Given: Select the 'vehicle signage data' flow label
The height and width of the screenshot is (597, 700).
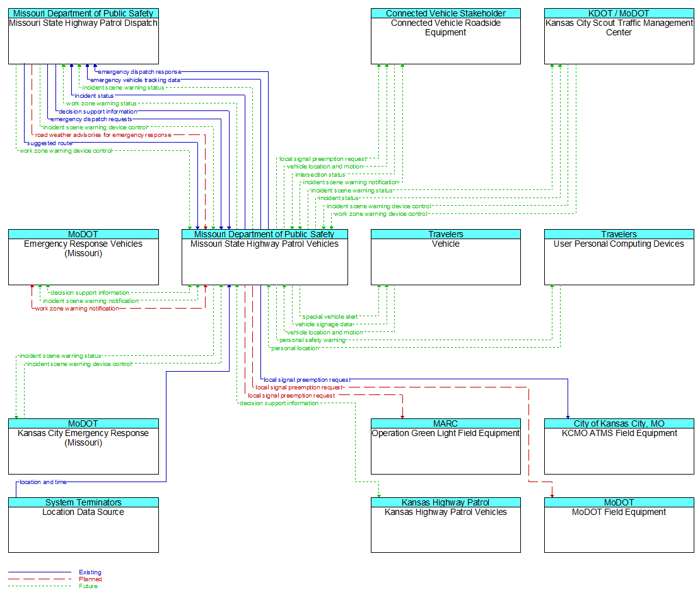Looking at the screenshot, I should click(x=324, y=324).
